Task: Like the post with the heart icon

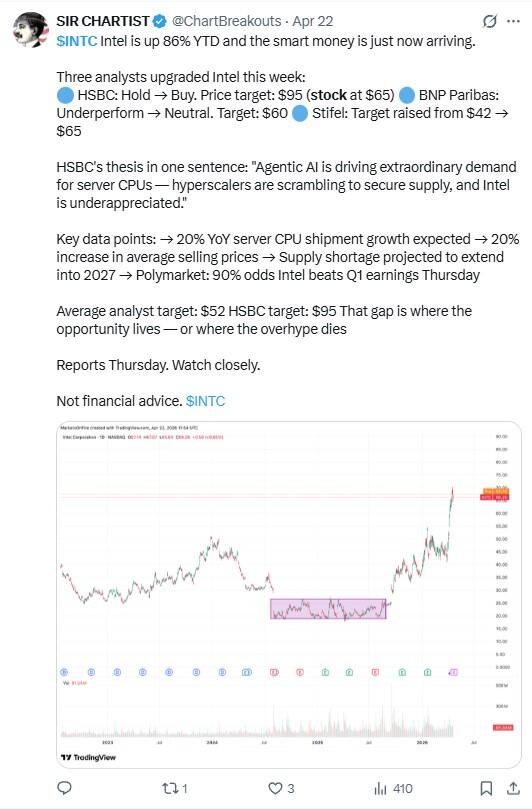Action: coord(281,788)
